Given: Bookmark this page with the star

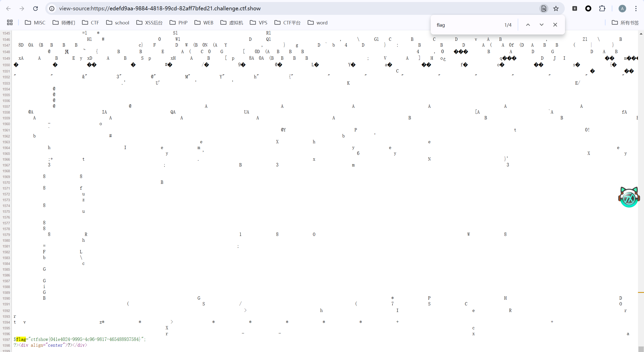Looking at the screenshot, I should tap(556, 9).
